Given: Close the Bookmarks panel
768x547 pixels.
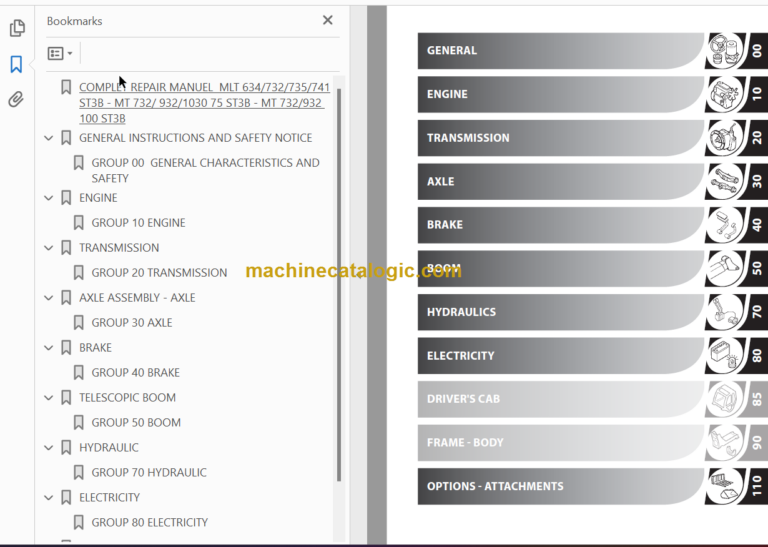Looking at the screenshot, I should coord(328,20).
